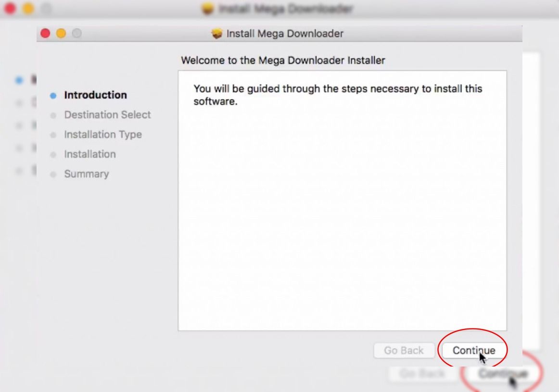Click the disabled Go Back button
559x392 pixels.
point(404,350)
